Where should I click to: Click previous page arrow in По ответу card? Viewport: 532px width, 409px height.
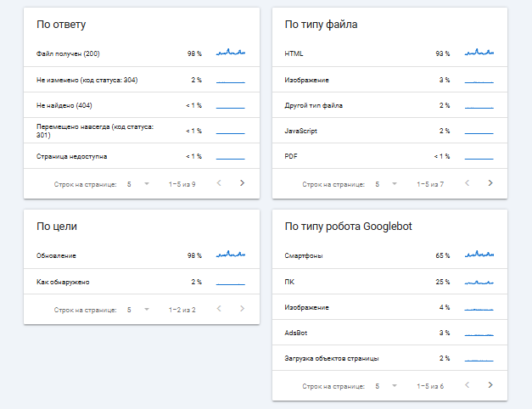[218, 182]
